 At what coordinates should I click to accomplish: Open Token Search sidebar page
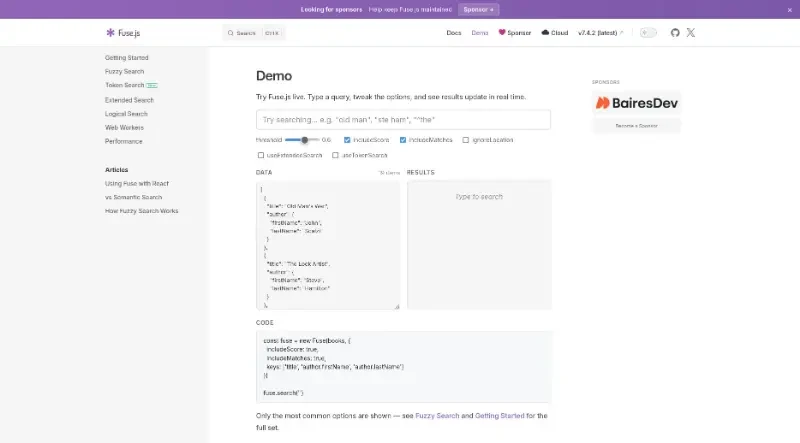[124, 85]
